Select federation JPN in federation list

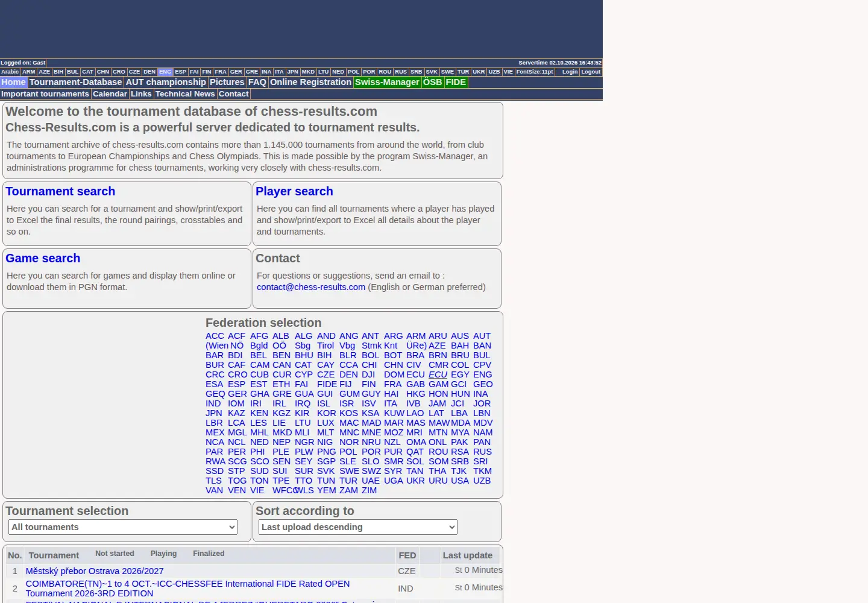pos(214,413)
